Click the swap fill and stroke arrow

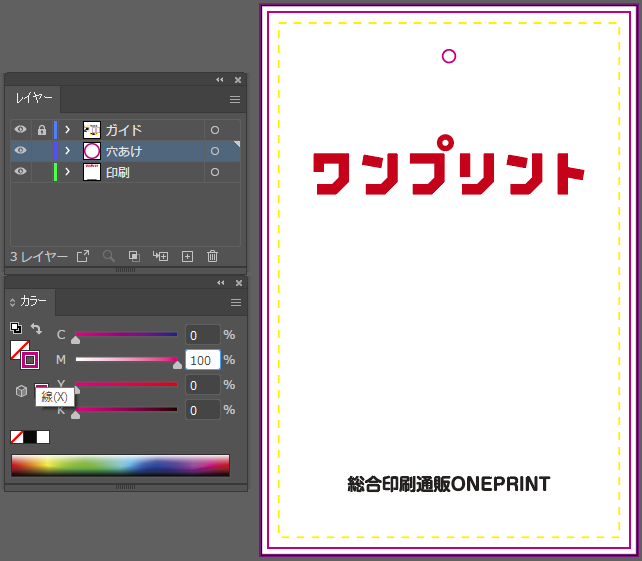tap(37, 328)
